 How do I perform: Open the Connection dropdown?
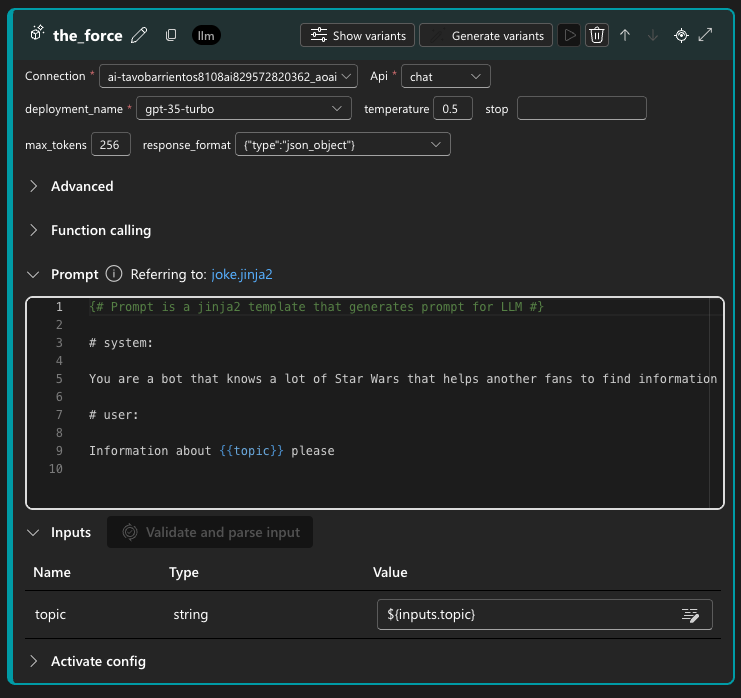point(228,77)
